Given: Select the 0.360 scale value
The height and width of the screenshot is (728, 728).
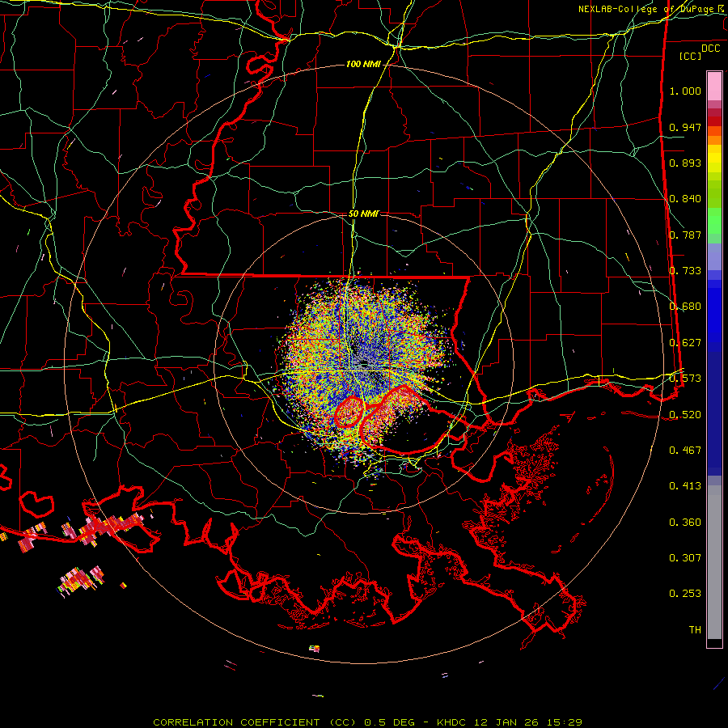Looking at the screenshot, I should (685, 523).
